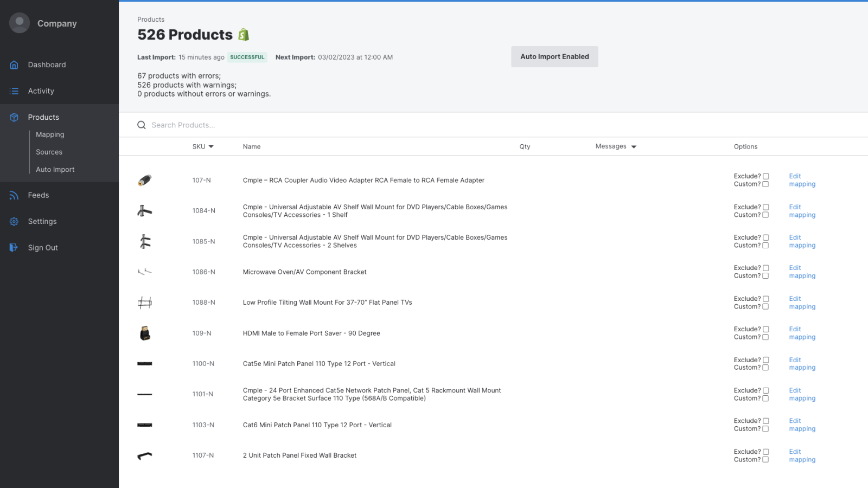Click the Name column header

(x=252, y=147)
